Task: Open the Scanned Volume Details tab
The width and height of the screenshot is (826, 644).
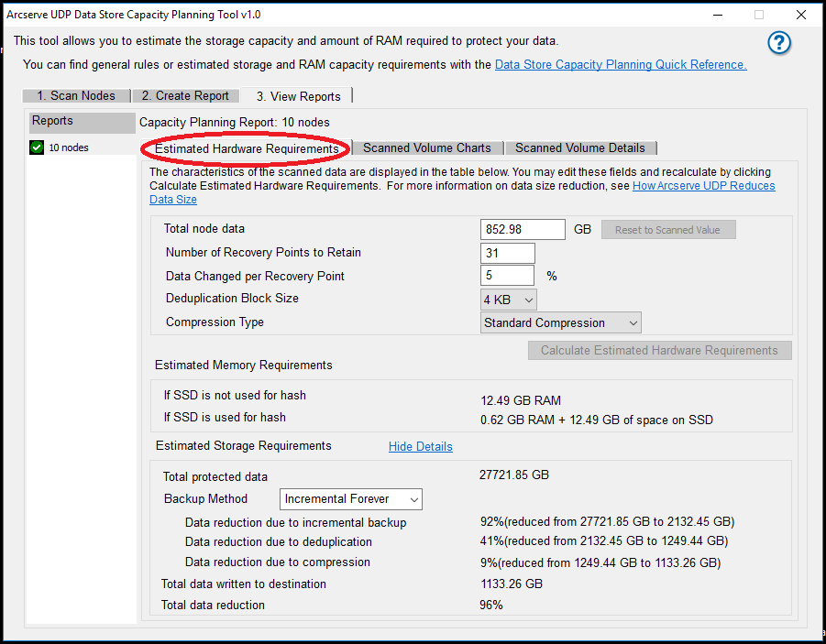Action: click(580, 148)
